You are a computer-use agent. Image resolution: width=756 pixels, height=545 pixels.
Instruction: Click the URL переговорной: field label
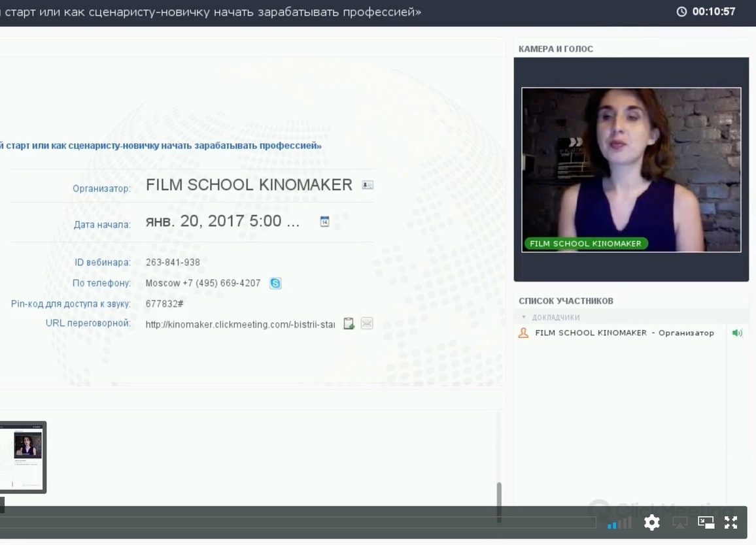tap(88, 323)
